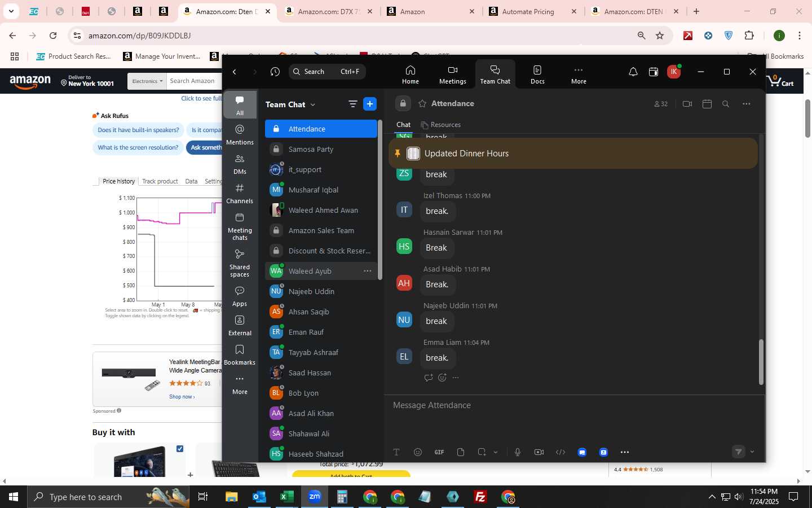This screenshot has height=508, width=812.
Task: Open Zoom history clock icon
Action: 275,72
